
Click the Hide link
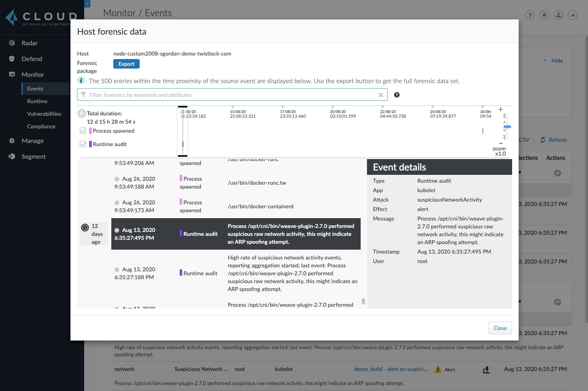[x=557, y=61]
